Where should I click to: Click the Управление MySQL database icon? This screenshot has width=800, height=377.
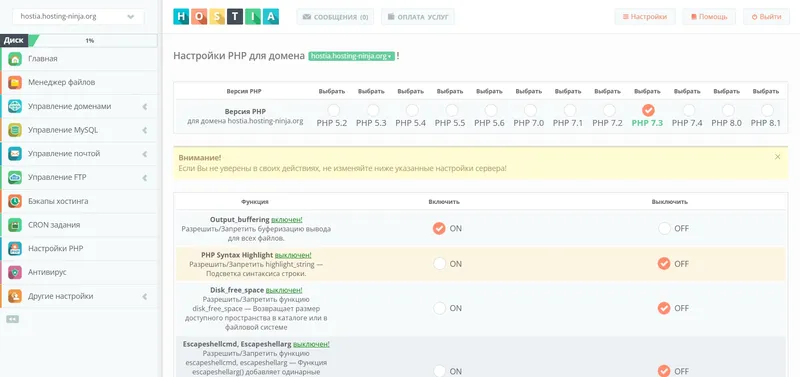point(15,130)
